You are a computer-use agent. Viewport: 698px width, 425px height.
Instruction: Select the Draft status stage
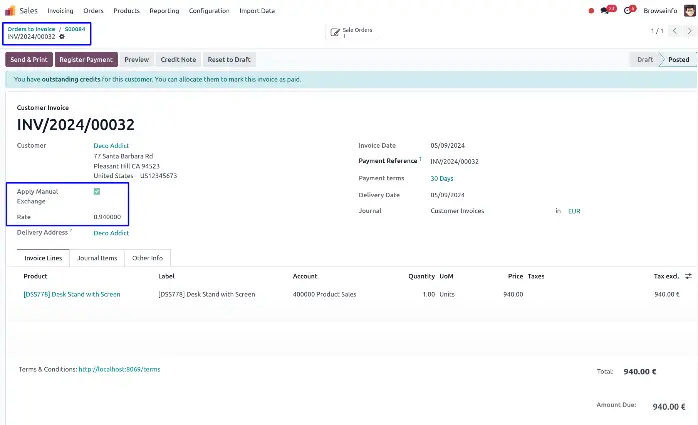point(645,60)
